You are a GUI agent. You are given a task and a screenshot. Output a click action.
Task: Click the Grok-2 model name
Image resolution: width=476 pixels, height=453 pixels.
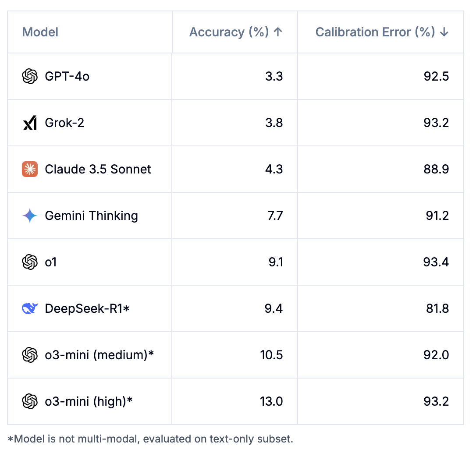point(64,123)
